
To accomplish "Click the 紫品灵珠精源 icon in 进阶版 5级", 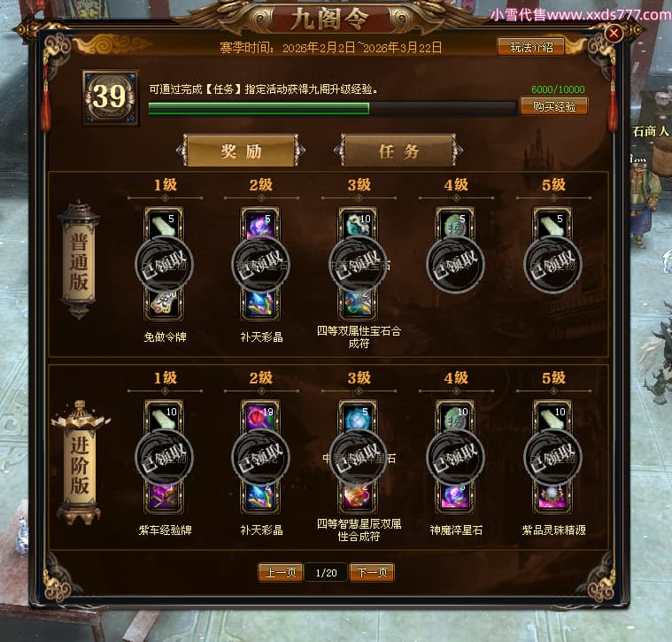I will click(552, 496).
